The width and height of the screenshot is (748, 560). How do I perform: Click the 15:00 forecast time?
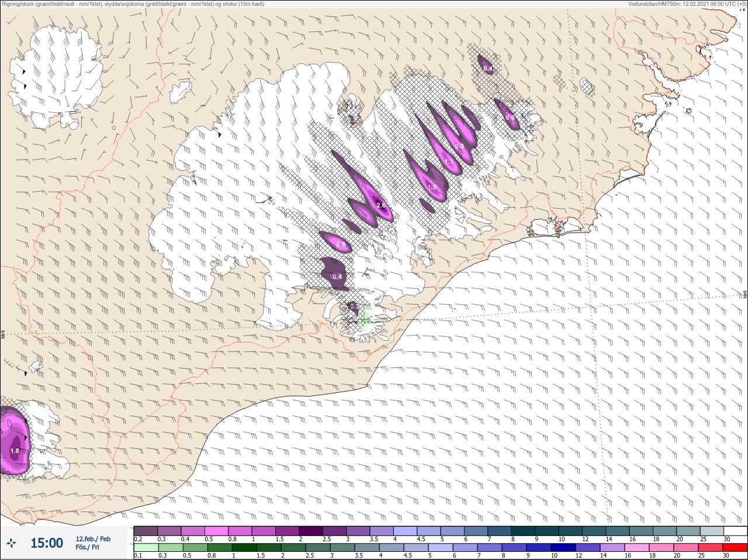[47, 543]
